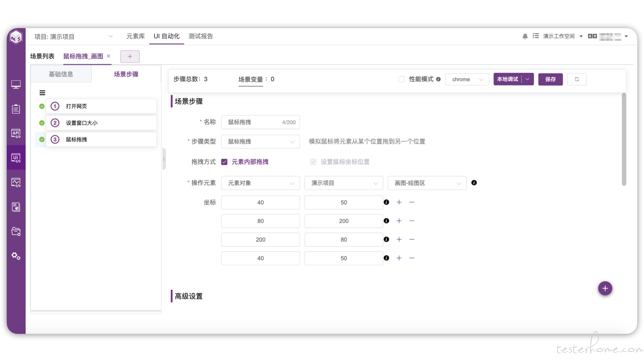Open the 演示工作空间 workspace dropdown
The image size is (644, 362).
(563, 36)
